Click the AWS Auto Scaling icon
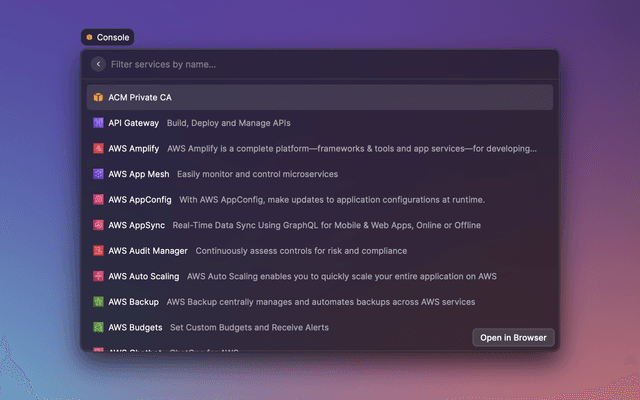Image resolution: width=640 pixels, height=400 pixels. 98,276
